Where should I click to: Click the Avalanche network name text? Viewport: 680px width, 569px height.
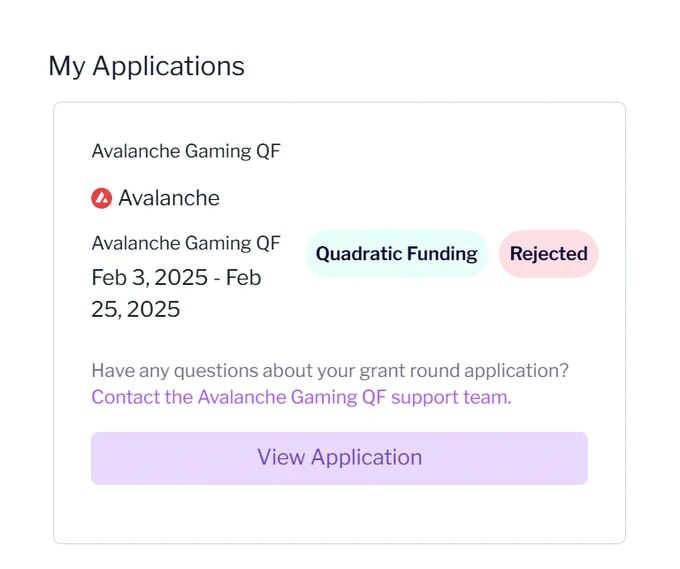169,198
